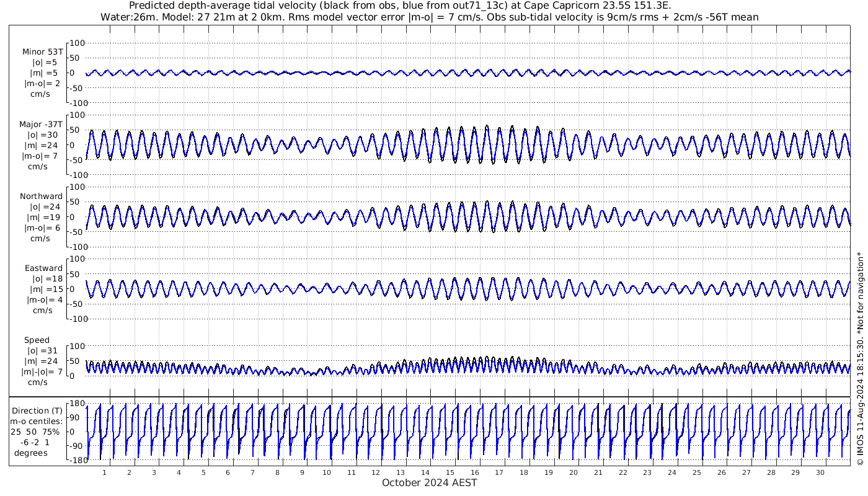Image resolution: width=868 pixels, height=496 pixels.
Task: Click day "30" on the date axis
Action: pyautogui.click(x=820, y=472)
